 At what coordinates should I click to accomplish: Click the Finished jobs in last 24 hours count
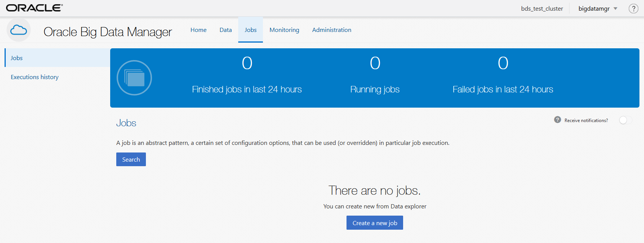[x=247, y=63]
